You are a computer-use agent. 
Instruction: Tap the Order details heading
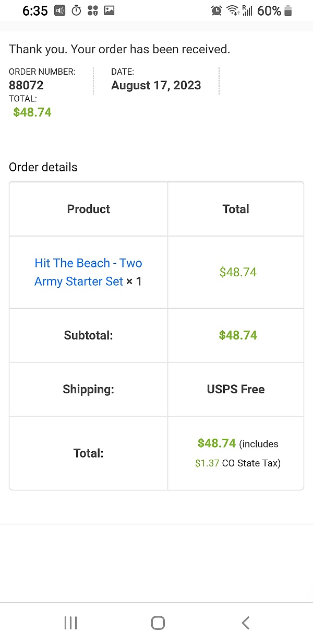point(43,167)
